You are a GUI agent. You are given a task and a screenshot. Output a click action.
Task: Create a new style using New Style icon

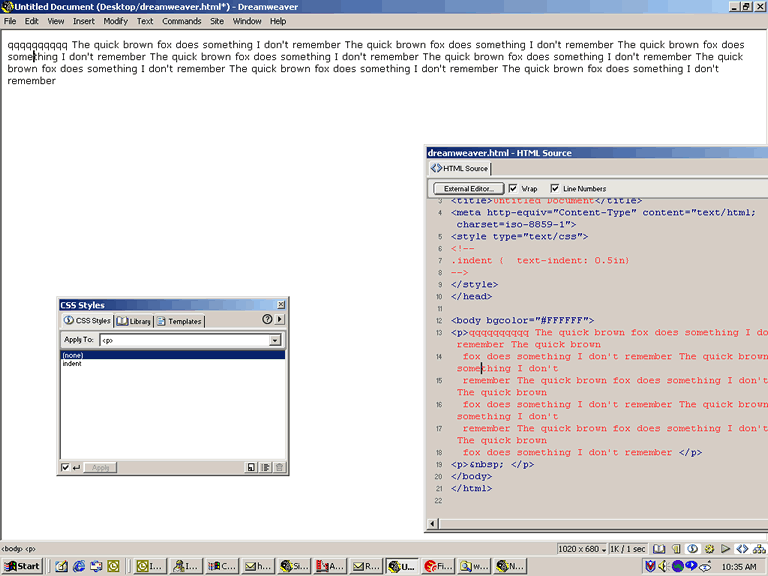251,467
